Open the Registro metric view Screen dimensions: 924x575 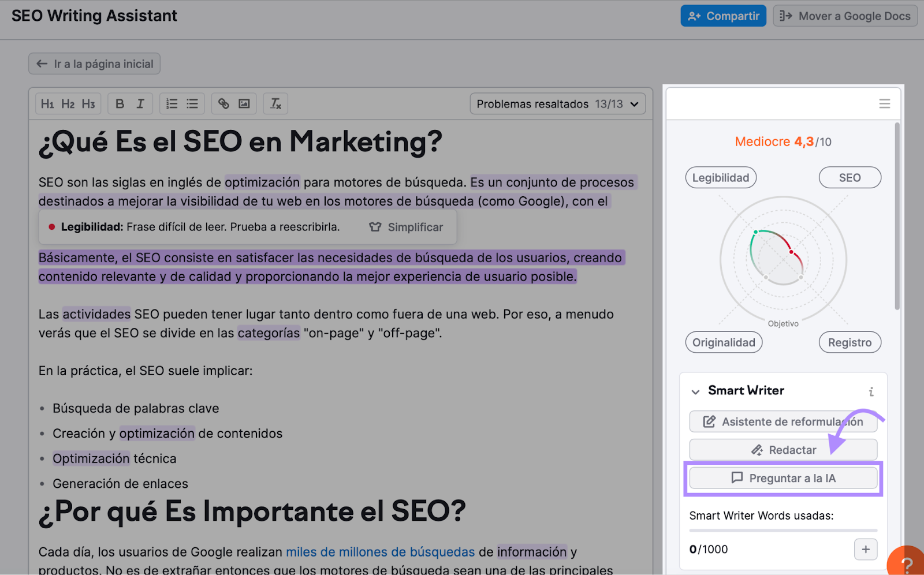coord(850,342)
